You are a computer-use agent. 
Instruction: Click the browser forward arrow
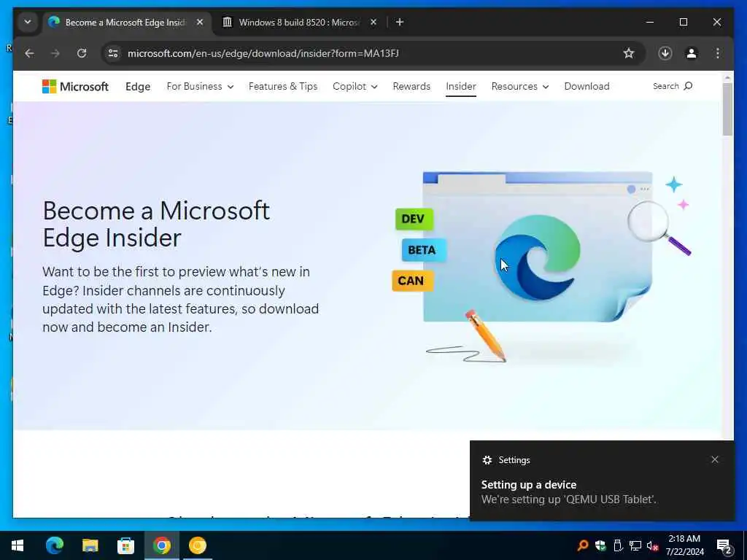(55, 53)
